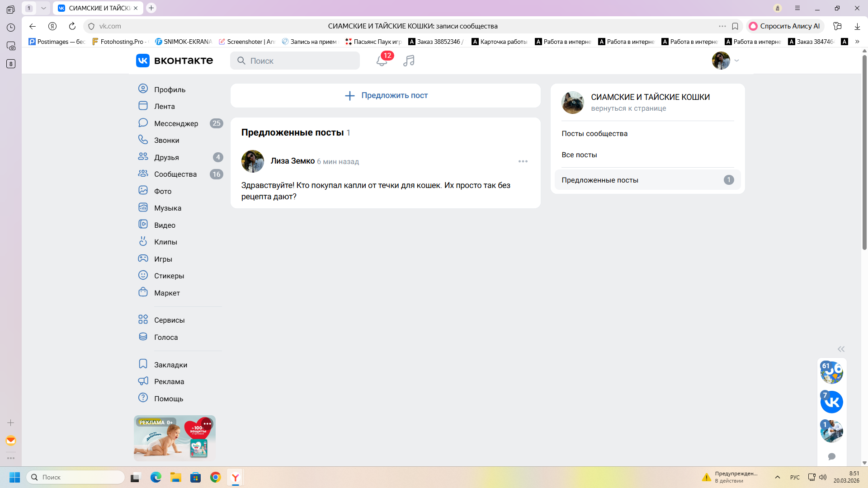The height and width of the screenshot is (488, 868).
Task: Bookmark this page via address bar icon
Action: click(735, 26)
